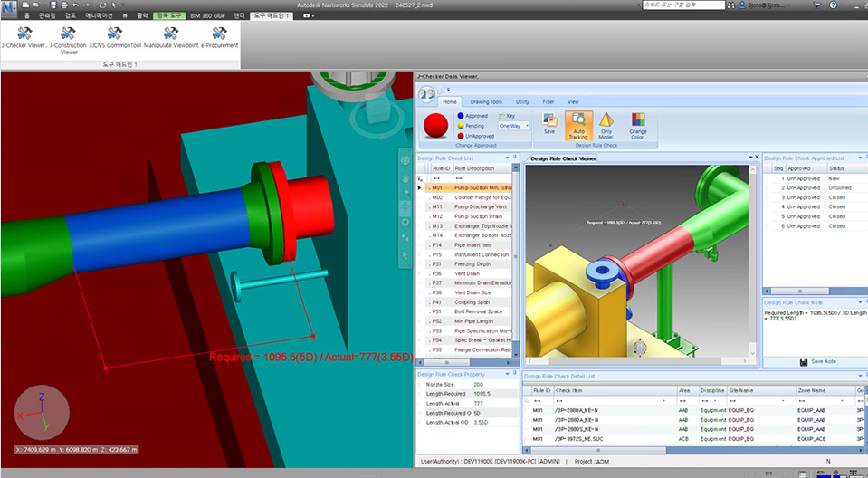Click the Save Note button
This screenshot has height=478, width=868.
pos(817,362)
